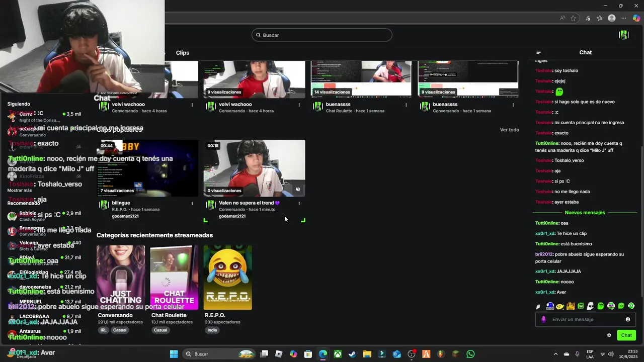The width and height of the screenshot is (644, 362).
Task: Open options for second 'volvi wachooo' clip
Action: 299,105
